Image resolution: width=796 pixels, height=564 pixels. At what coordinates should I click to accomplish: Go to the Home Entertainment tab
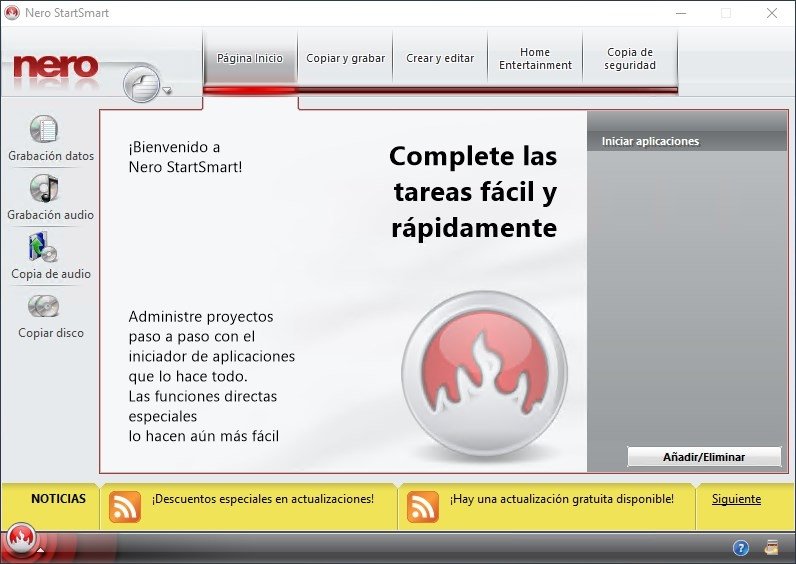[535, 58]
